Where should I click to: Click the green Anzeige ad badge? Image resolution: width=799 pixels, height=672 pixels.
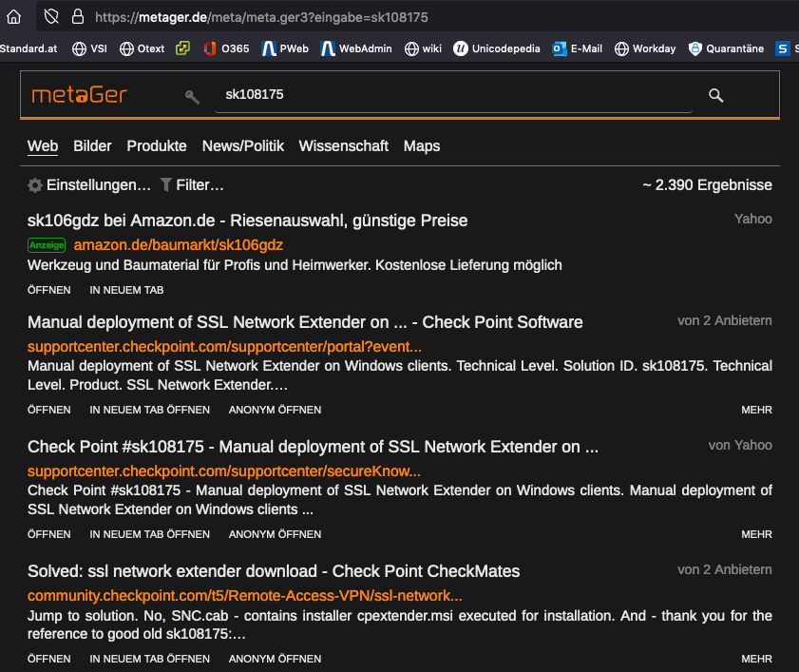47,245
